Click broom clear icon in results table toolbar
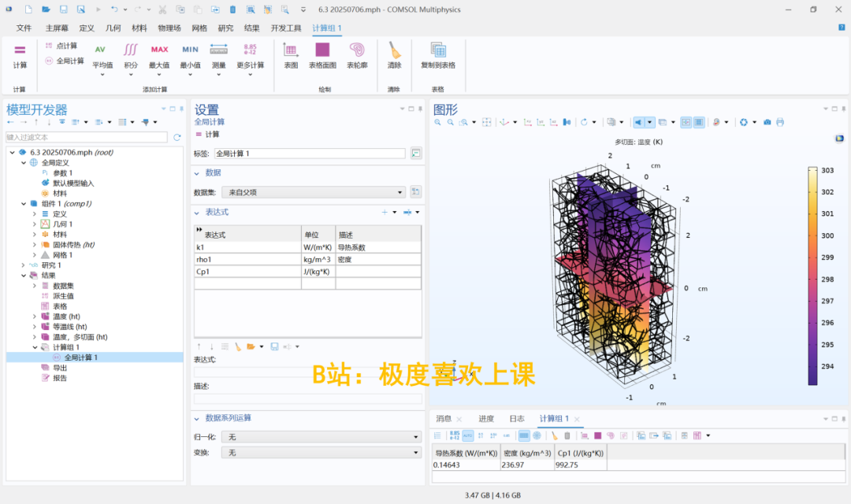 pos(554,435)
